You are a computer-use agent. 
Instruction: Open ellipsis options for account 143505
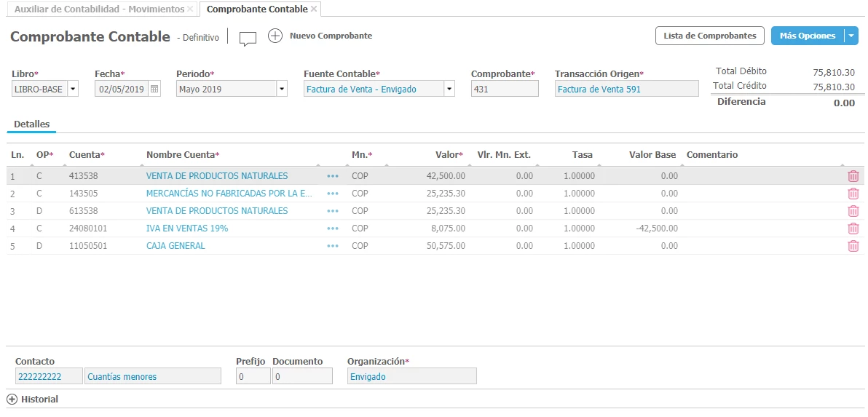[333, 194]
